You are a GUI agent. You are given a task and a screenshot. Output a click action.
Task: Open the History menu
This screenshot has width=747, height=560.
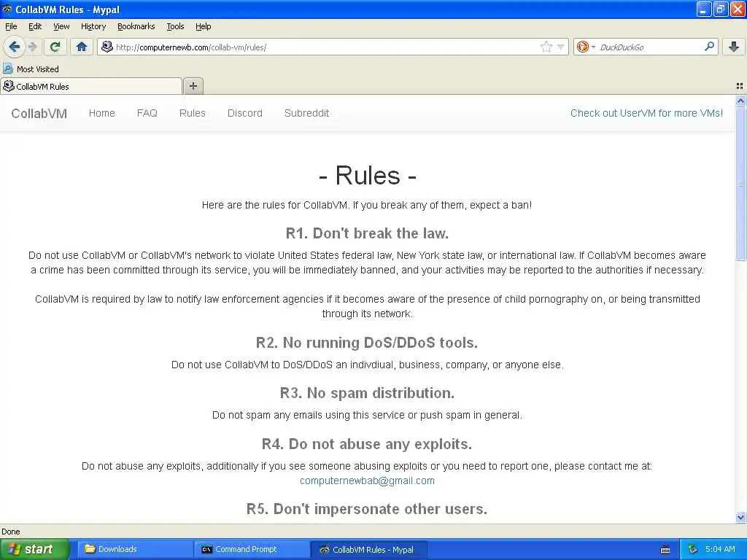93,26
